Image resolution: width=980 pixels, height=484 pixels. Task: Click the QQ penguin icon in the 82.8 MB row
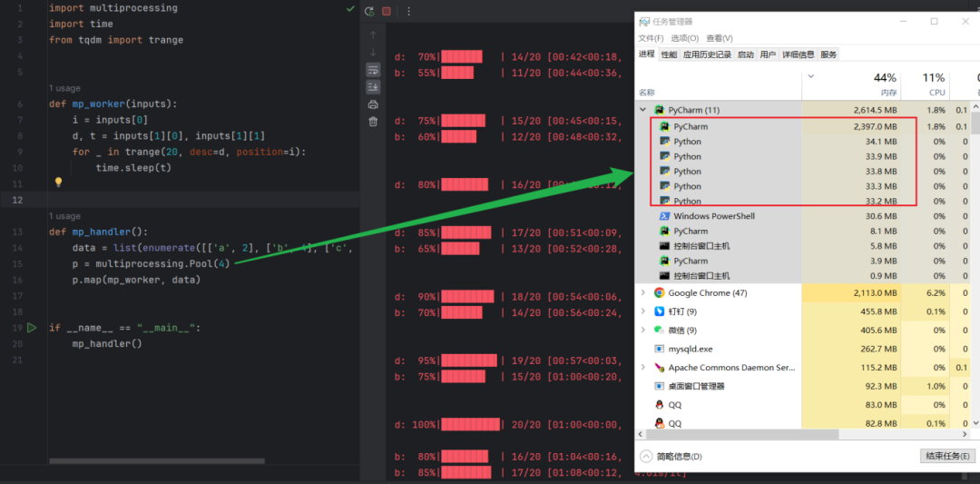point(659,423)
